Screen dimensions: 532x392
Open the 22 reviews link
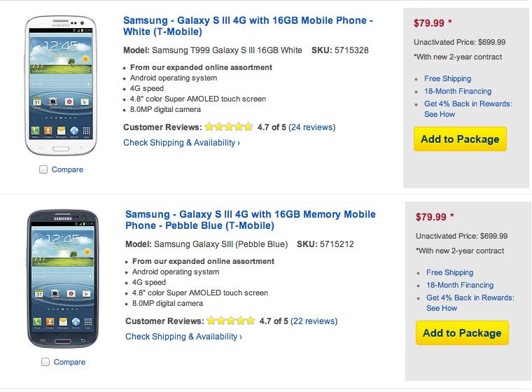point(314,321)
